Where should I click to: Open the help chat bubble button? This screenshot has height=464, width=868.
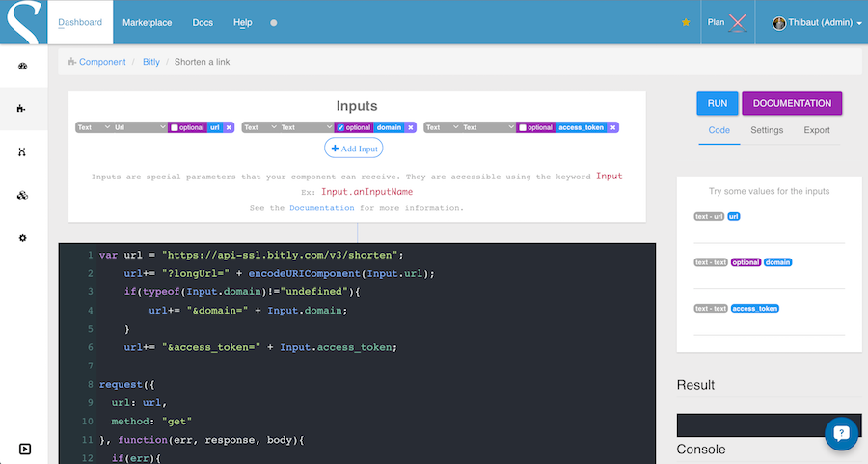pos(841,433)
